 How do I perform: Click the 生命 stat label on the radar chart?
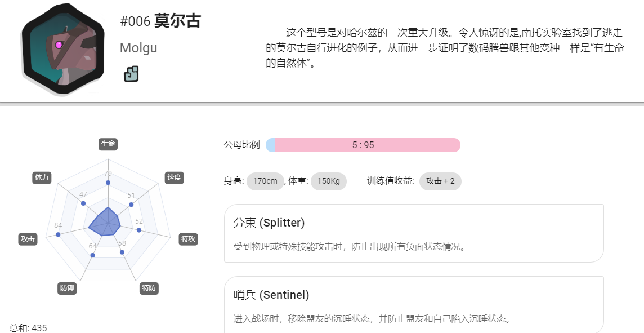point(108,144)
